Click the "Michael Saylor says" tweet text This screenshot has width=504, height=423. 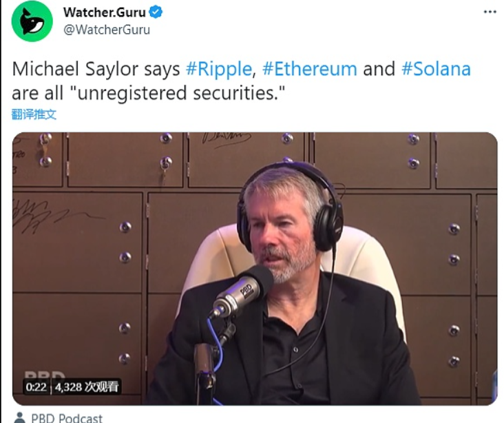coord(96,69)
